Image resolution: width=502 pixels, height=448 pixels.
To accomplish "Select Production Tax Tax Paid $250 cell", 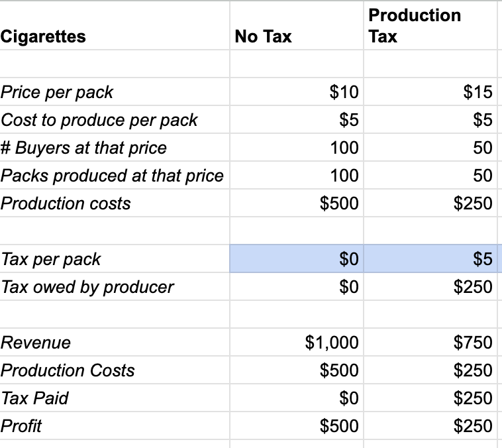I will tap(430, 398).
